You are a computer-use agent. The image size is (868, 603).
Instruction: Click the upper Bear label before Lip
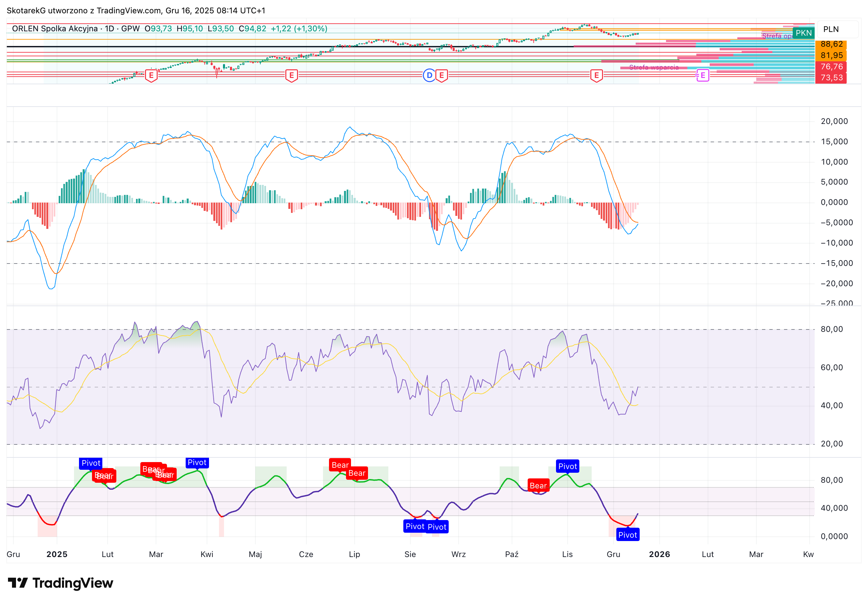[340, 465]
